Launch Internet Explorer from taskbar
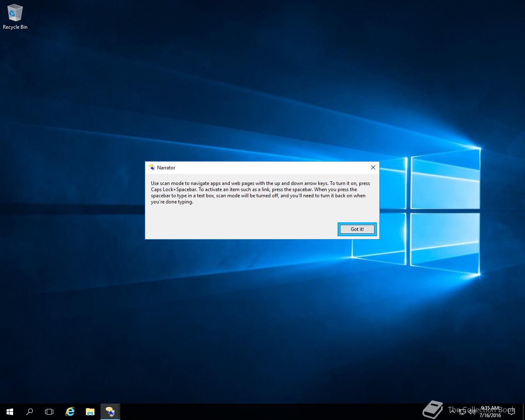Image resolution: width=525 pixels, height=420 pixels. pyautogui.click(x=70, y=411)
